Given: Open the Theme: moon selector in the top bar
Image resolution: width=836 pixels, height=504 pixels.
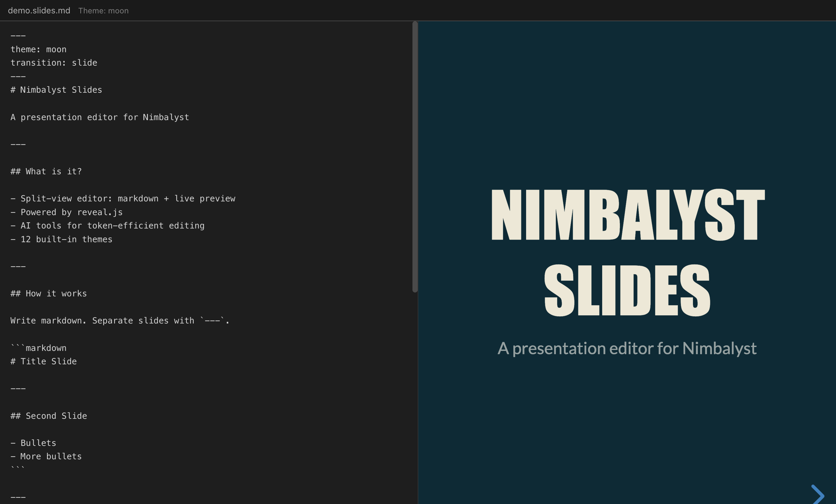Looking at the screenshot, I should coord(103,10).
